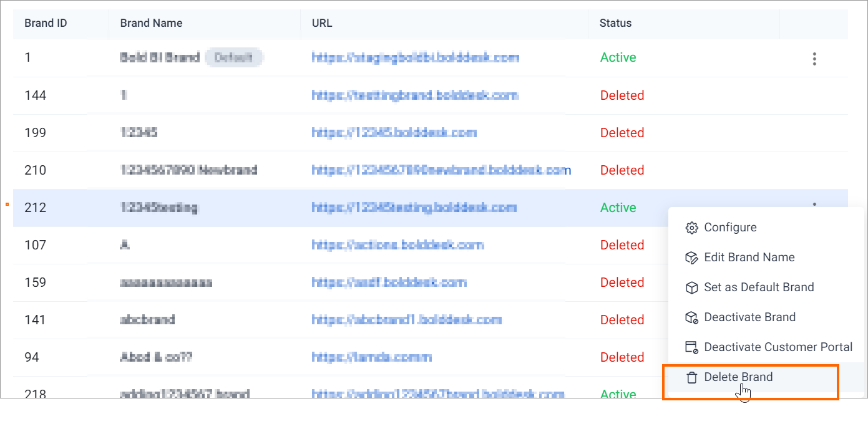Viewport: 868px width, 439px height.
Task: Click the Status column header
Action: (616, 23)
